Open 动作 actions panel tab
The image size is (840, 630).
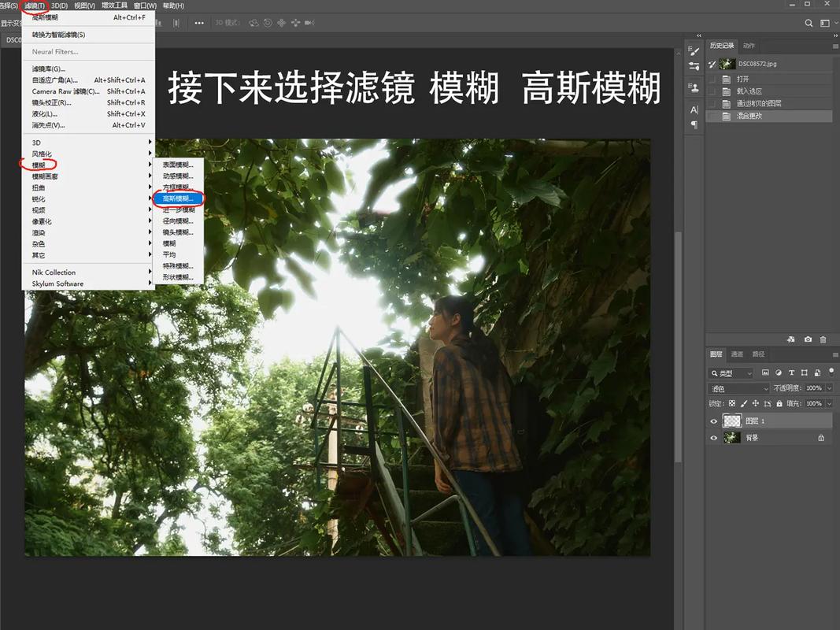point(748,45)
